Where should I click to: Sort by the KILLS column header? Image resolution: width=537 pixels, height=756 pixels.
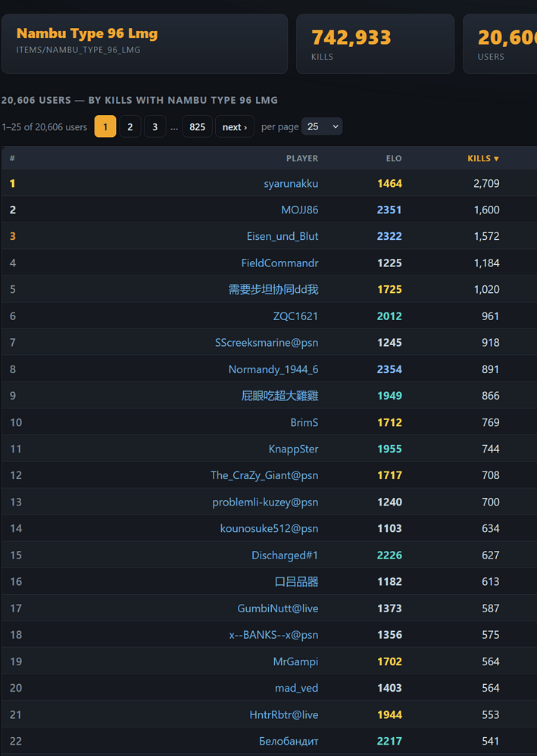(483, 158)
